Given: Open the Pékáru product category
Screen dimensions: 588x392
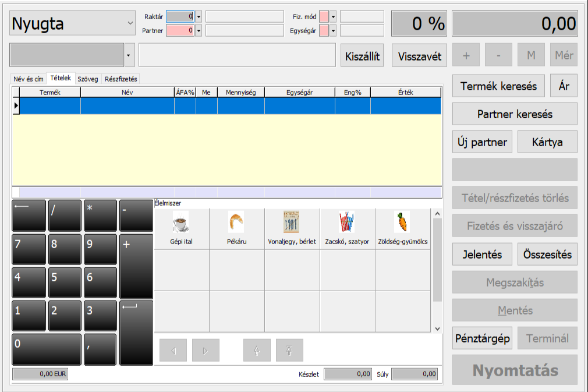Looking at the screenshot, I should (x=237, y=229).
